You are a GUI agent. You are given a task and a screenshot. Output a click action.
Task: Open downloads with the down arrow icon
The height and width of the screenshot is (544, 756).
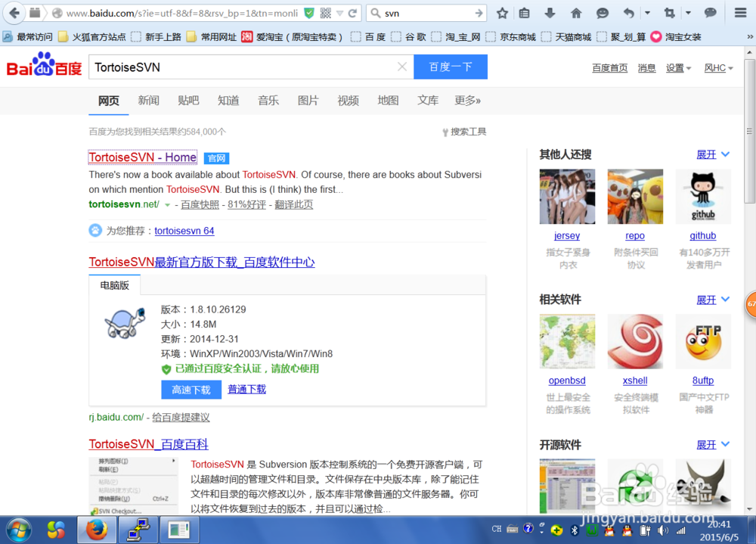click(x=550, y=13)
